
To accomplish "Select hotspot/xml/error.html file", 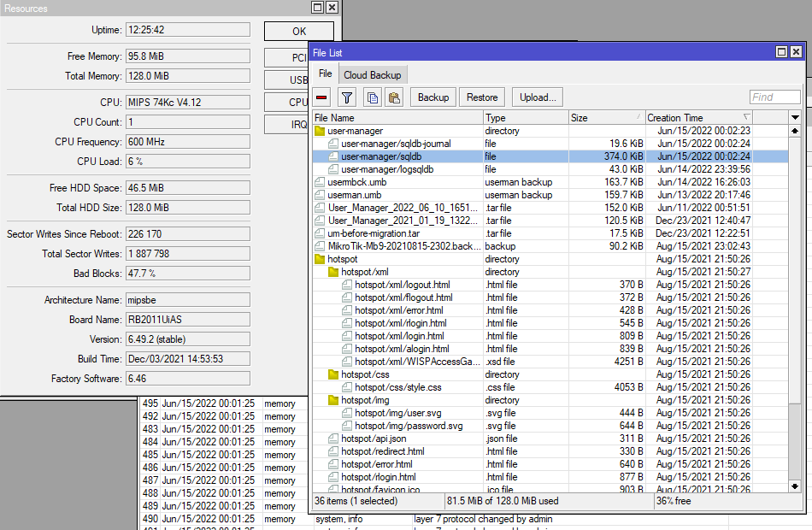I will click(x=550, y=310).
